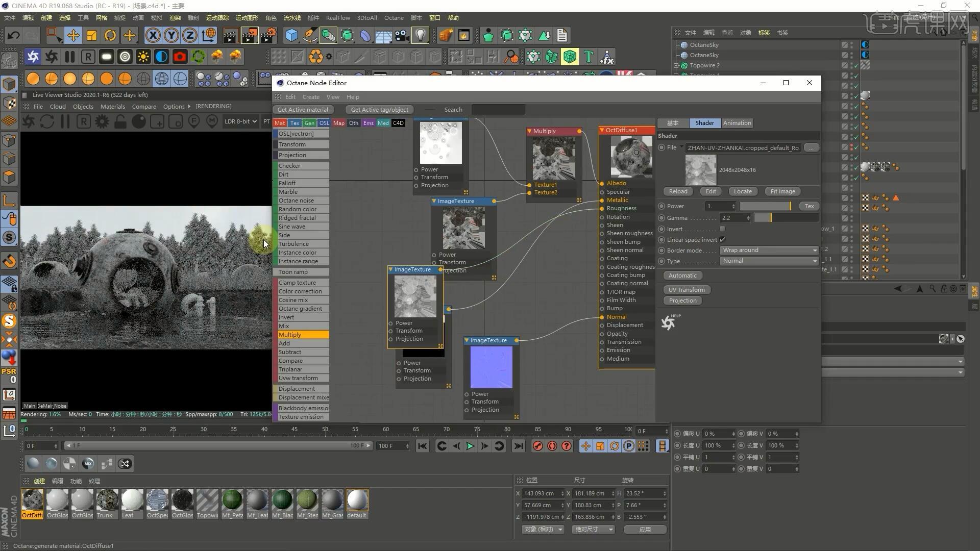Click Octane sun daylight icon
The image size is (980, 551).
tap(143, 57)
